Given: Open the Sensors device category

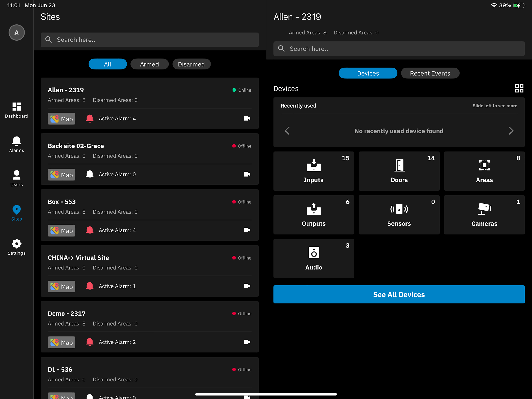Looking at the screenshot, I should point(399,215).
